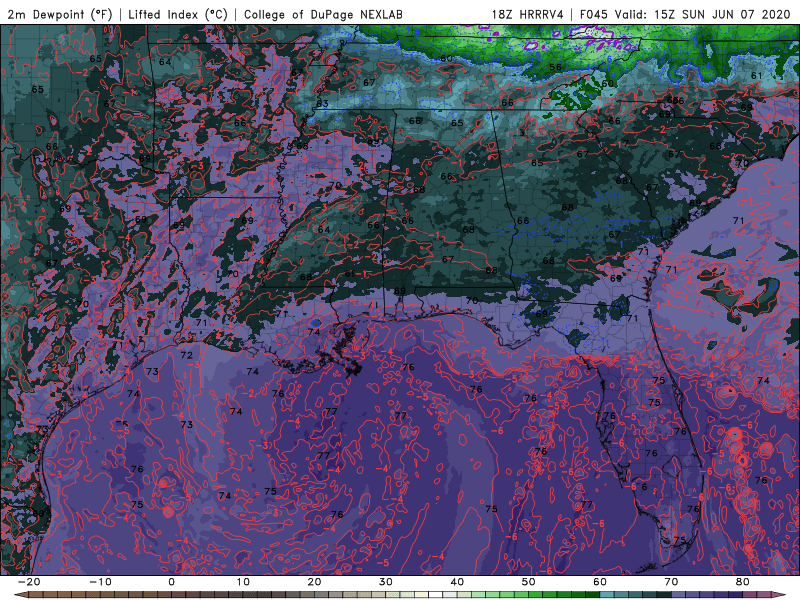Click the 80 label on the color scale
800x600 pixels.
click(743, 582)
